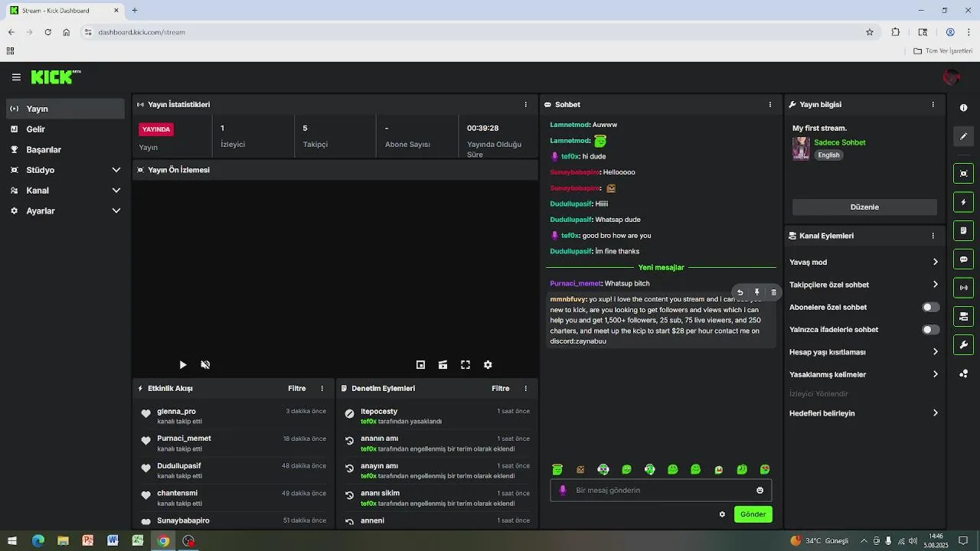Viewport: 980px width, 551px height.
Task: Click the mmnbfuvy username in chat
Action: point(567,299)
